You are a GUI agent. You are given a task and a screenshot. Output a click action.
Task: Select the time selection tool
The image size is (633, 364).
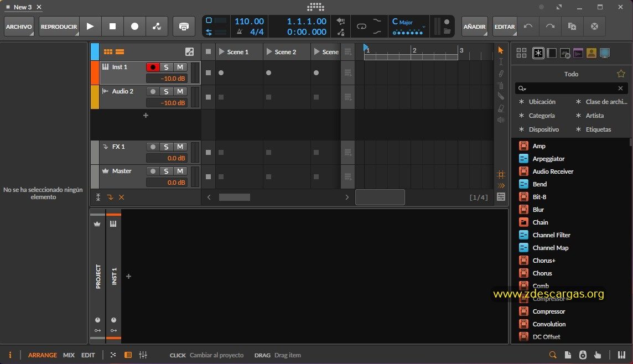tap(501, 62)
